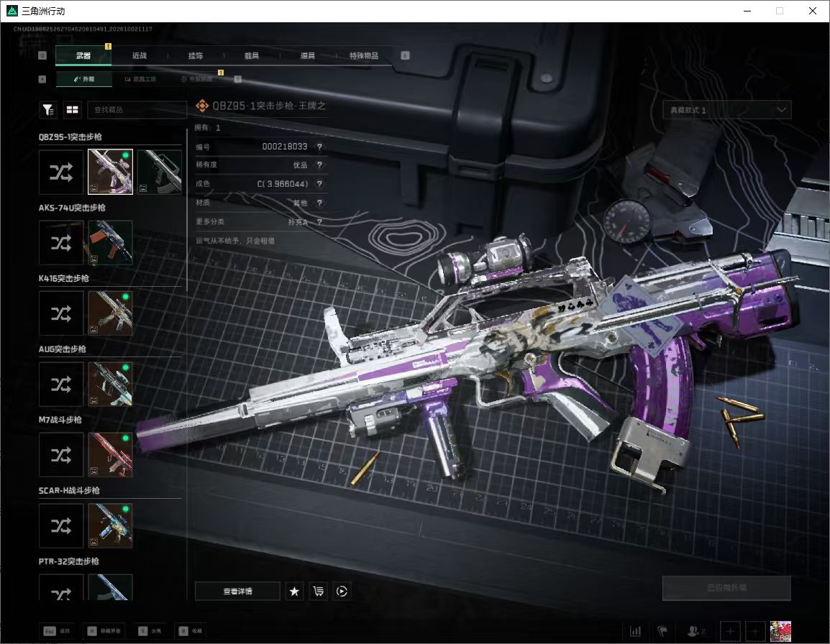830x644 pixels.
Task: Open the statistics bar chart icon
Action: [x=635, y=631]
